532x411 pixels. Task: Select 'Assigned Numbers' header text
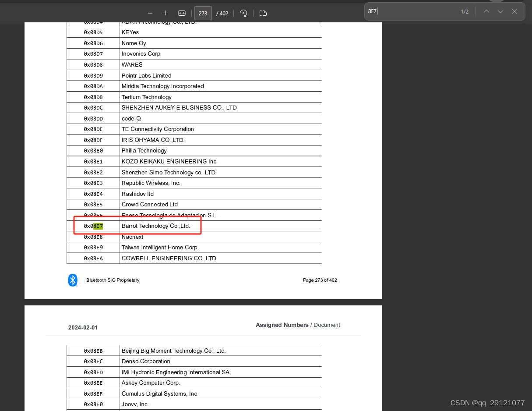(x=282, y=325)
